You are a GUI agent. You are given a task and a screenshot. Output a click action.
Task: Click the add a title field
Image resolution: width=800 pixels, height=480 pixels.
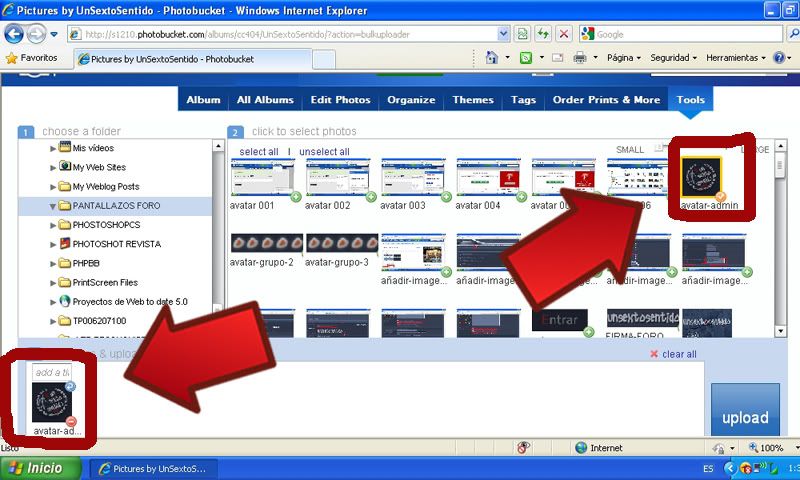52,372
